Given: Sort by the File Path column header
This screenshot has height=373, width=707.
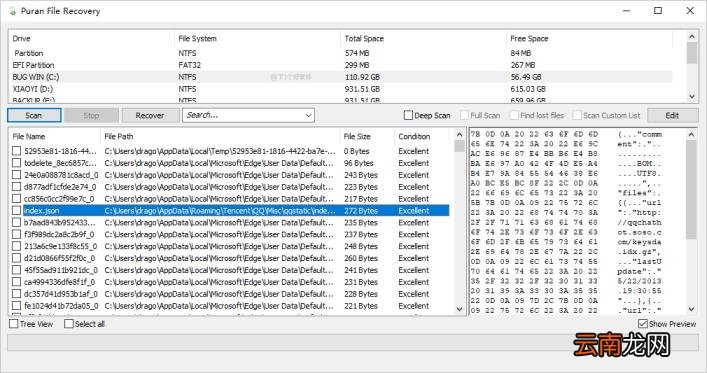Looking at the screenshot, I should [220, 136].
